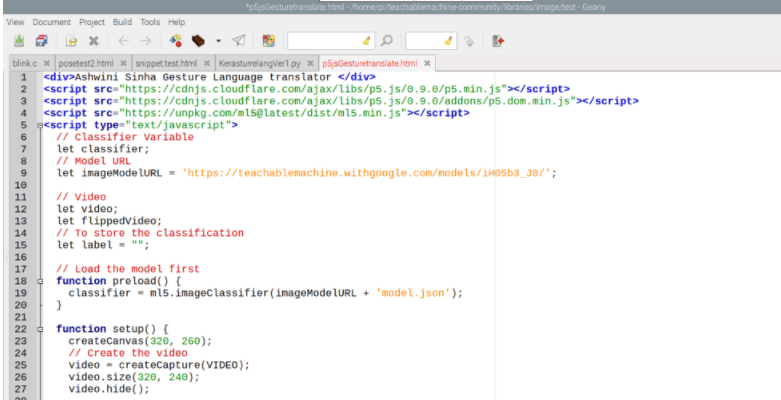Viewport: 781px width, 400px height.
Task: Open the Build menu
Action: click(x=122, y=21)
